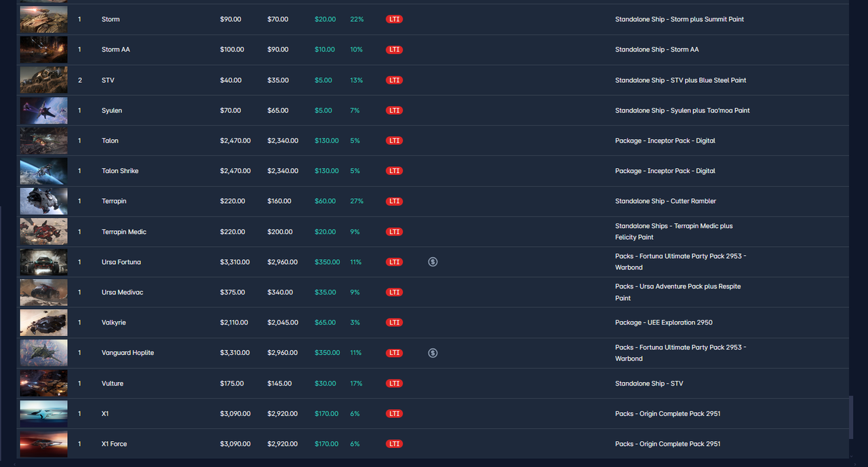The width and height of the screenshot is (868, 467).
Task: Click the LTI badge in the Vulture row
Action: [394, 384]
